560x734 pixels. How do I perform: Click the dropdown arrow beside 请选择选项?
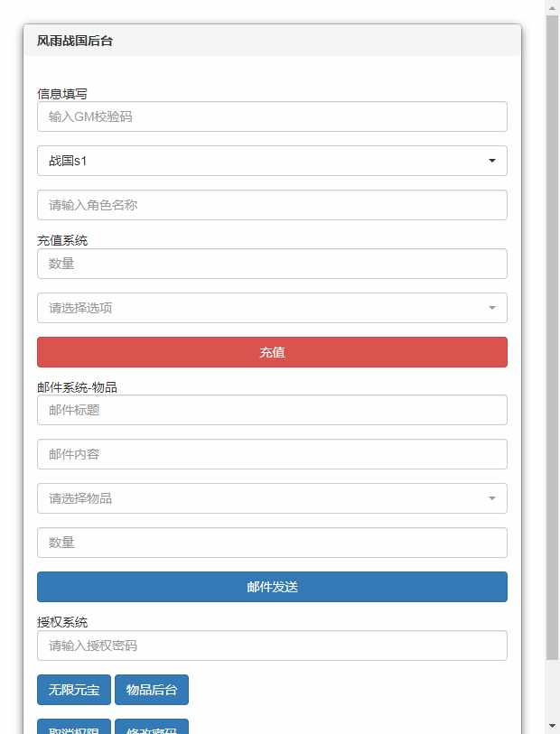492,308
